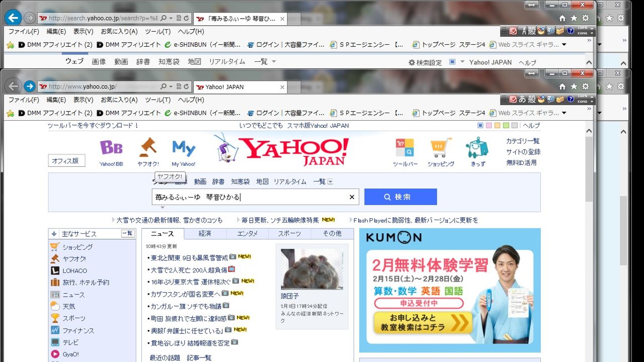This screenshot has height=362, width=644.
Task: Toggle CAPS lock in front window IME bar
Action: [582, 97]
